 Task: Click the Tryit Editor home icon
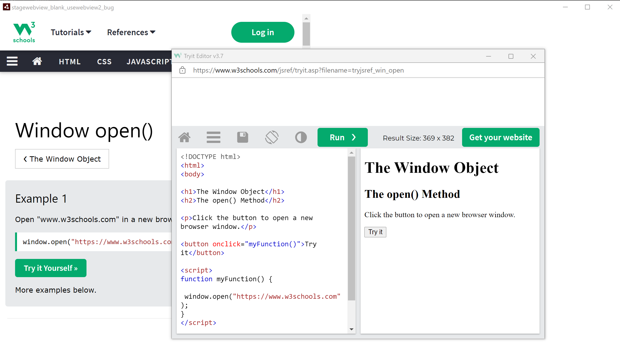pos(185,137)
